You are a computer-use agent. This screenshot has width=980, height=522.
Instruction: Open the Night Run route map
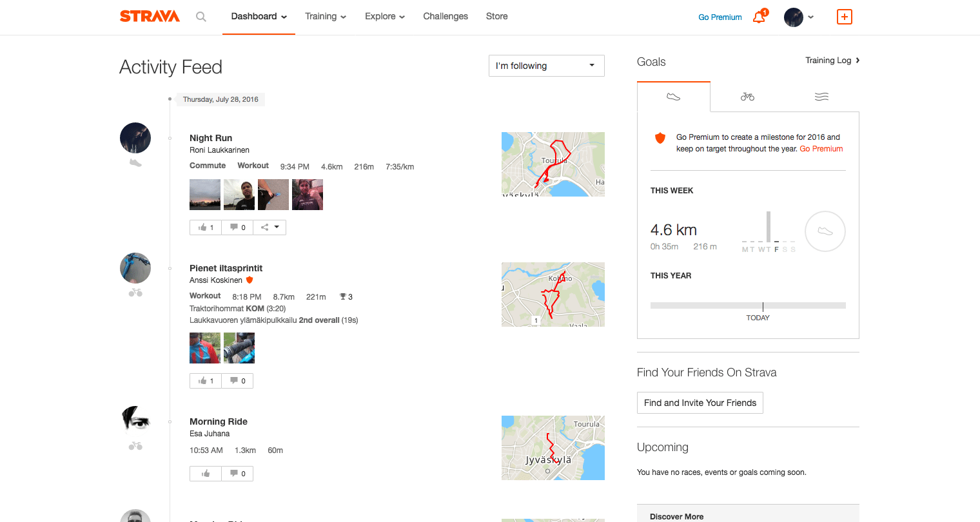click(553, 164)
